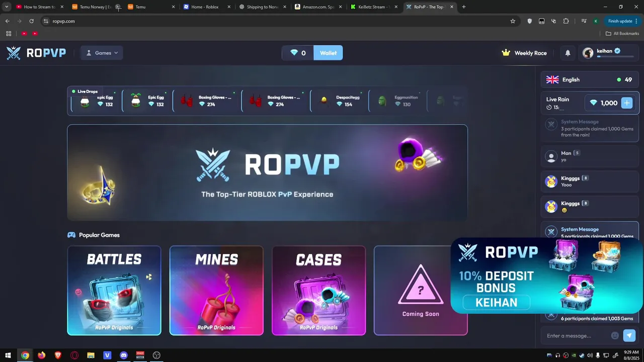
Task: Bookmark this page with the star
Action: point(513,21)
